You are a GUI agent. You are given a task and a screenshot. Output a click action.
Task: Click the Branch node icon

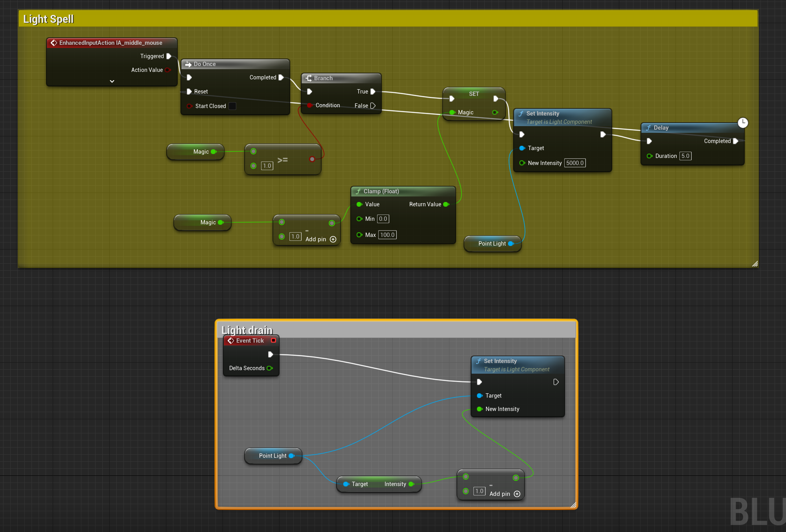pos(309,78)
